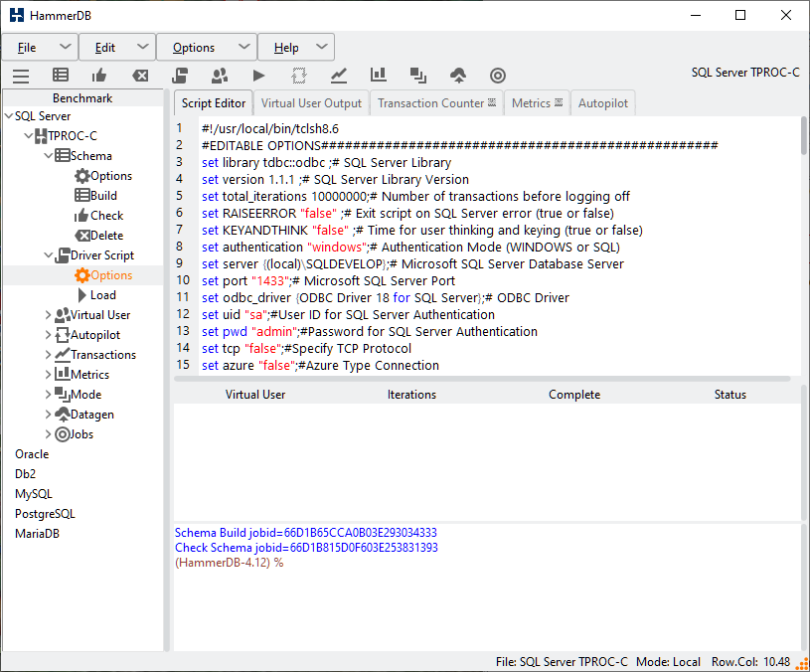Select the MariaDB database item

click(x=37, y=534)
